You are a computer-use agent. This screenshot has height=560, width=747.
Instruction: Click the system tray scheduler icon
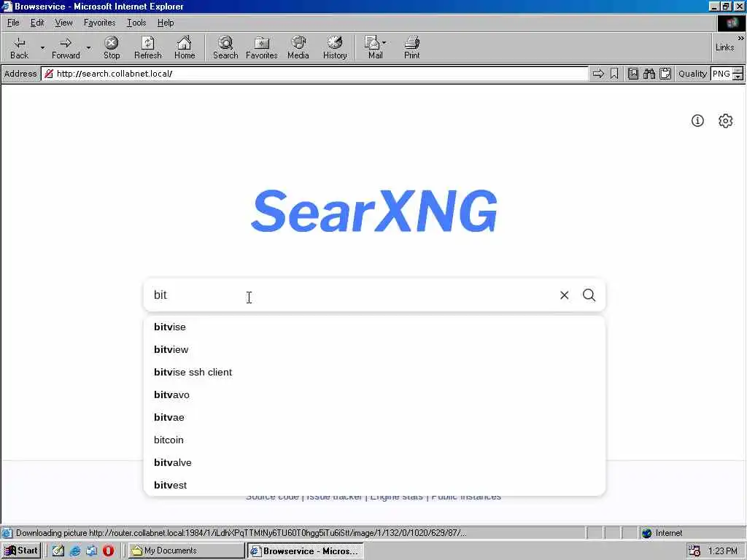tap(694, 551)
